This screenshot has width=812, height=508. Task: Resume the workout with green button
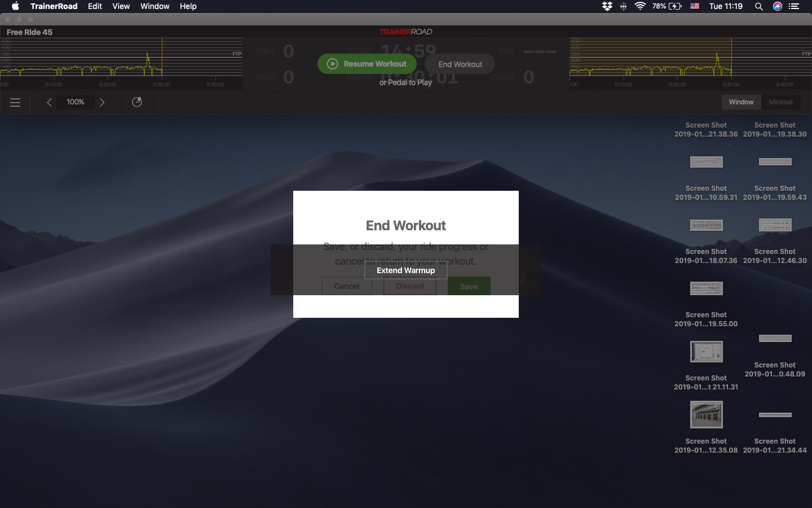point(367,64)
